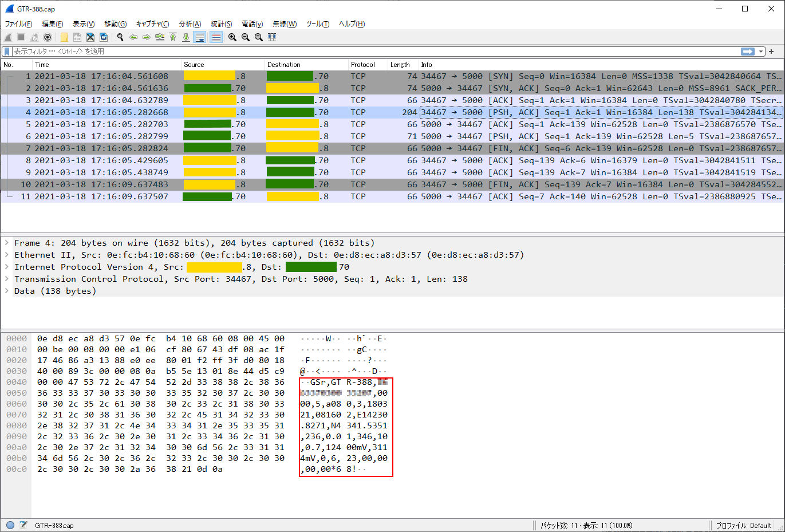Sort by the Info column header
This screenshot has width=785, height=532.
pos(601,65)
